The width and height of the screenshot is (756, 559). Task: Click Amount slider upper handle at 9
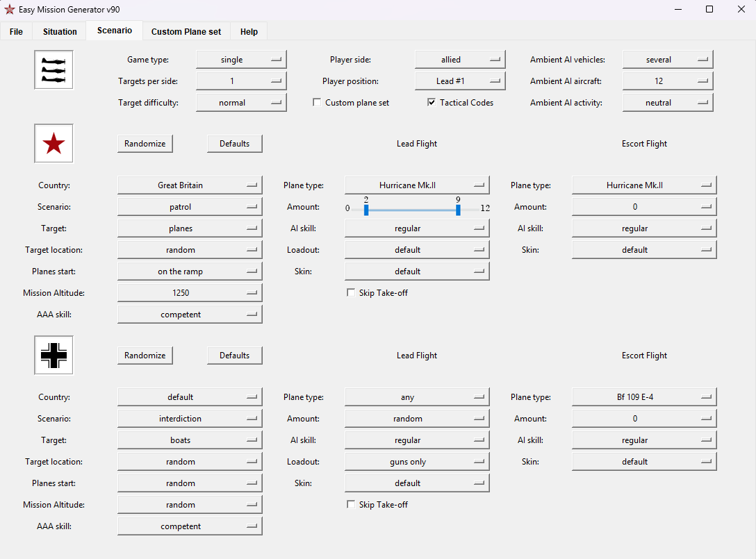point(458,210)
